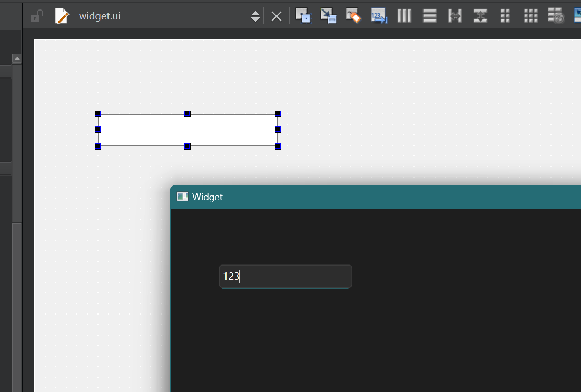Switch to Edit Widgets mode
581x392 pixels.
[303, 16]
